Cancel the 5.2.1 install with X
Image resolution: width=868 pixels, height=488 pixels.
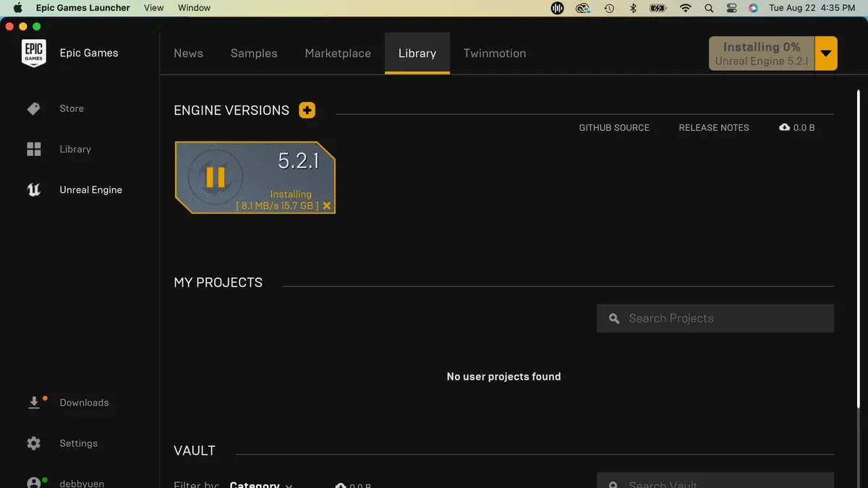pyautogui.click(x=327, y=206)
